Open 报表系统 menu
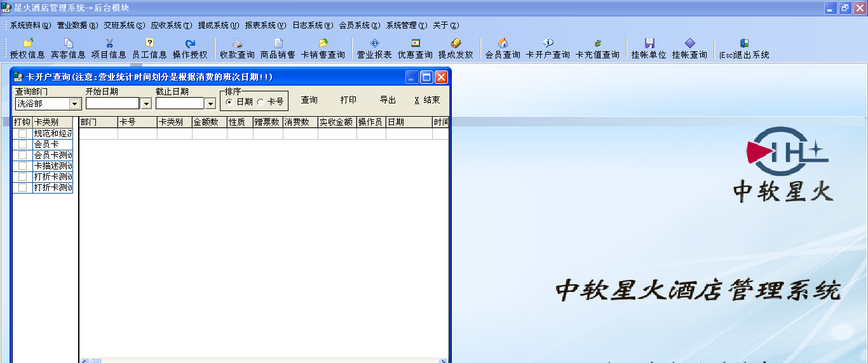Viewport: 868px width, 363px height. tap(265, 25)
